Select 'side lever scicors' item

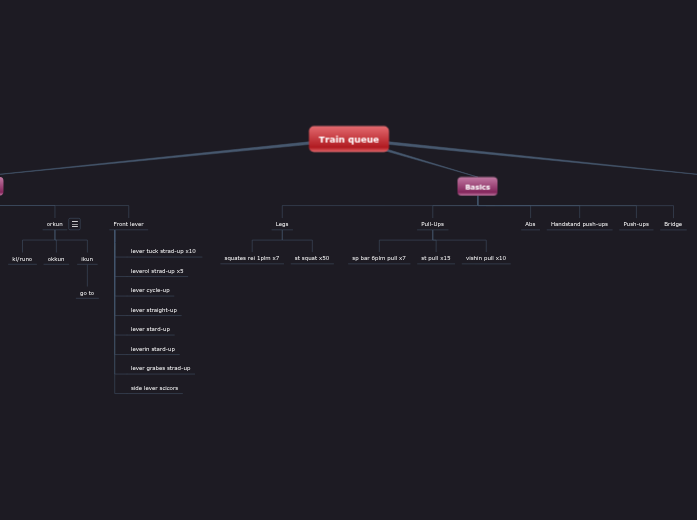click(154, 388)
